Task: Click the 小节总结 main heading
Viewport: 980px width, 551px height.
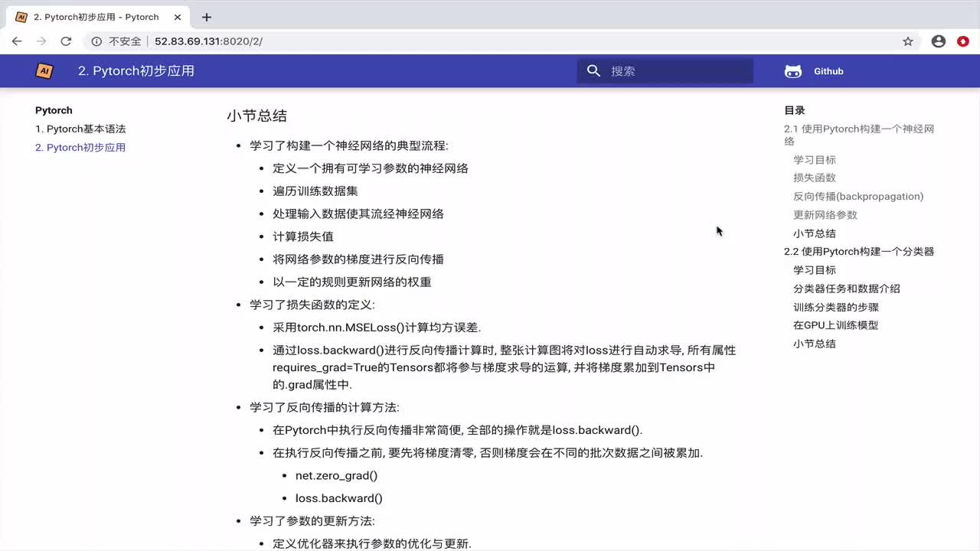Action: tap(256, 116)
